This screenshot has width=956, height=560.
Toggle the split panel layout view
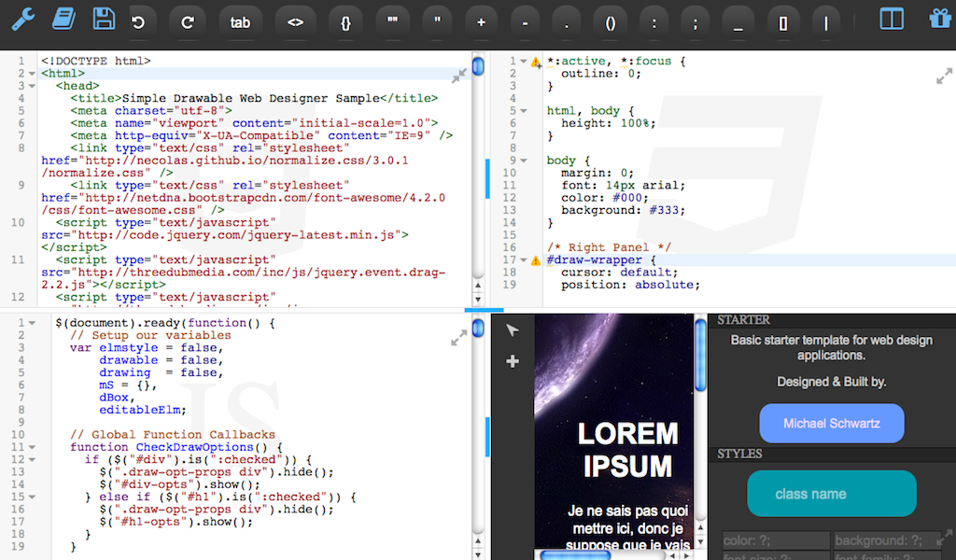892,19
